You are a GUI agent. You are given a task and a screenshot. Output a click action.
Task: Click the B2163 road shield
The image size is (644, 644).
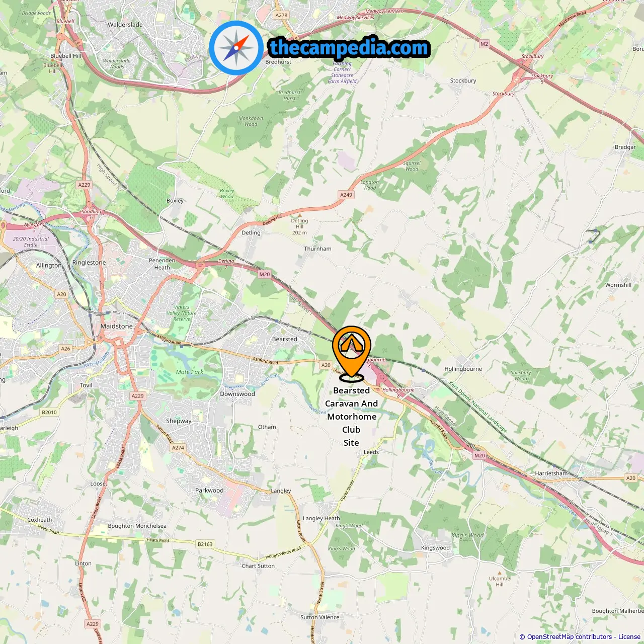(205, 544)
